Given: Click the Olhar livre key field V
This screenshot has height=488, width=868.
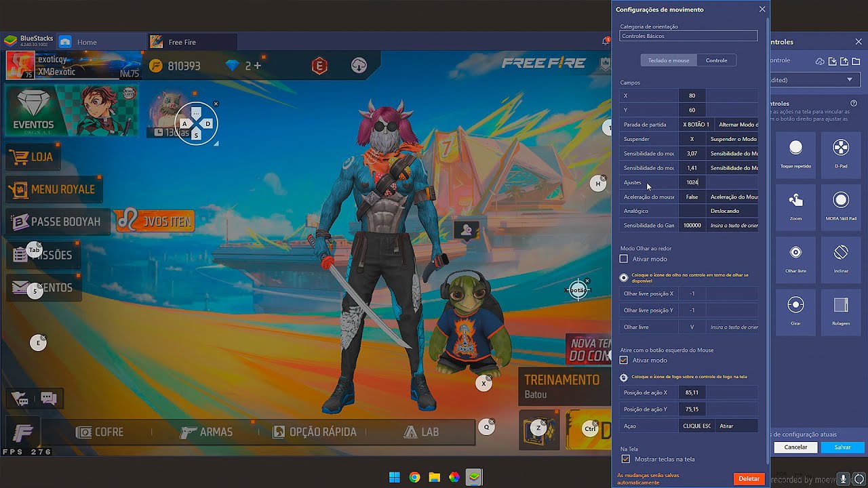Looking at the screenshot, I should click(692, 327).
